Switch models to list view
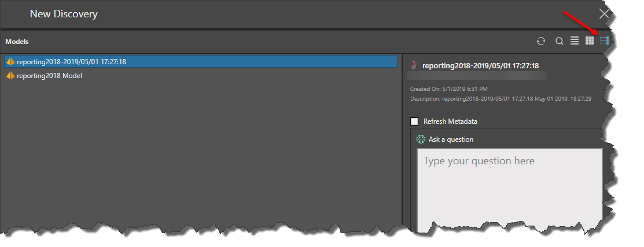The width and height of the screenshot is (644, 247). (575, 40)
